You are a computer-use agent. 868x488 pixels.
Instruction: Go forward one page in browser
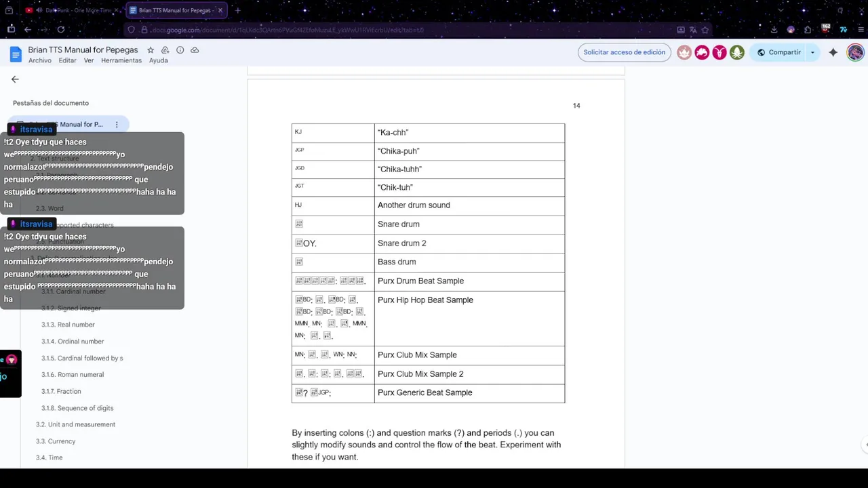[x=44, y=29]
